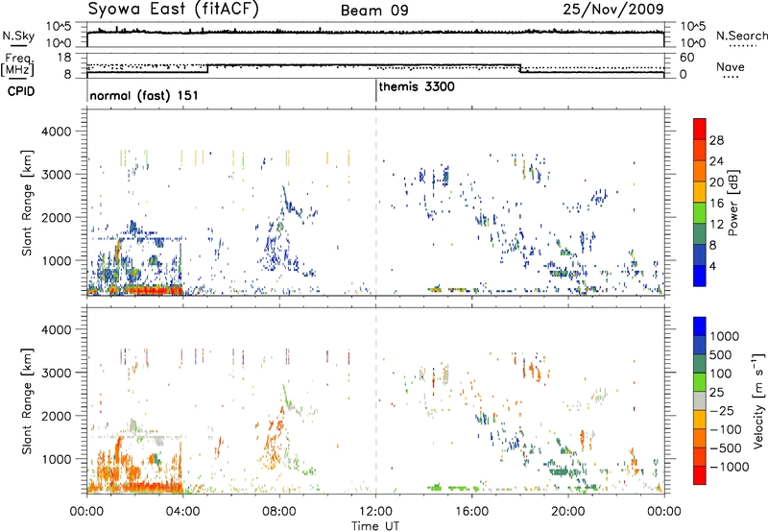Click the frequency drop near 18:00

[519, 68]
